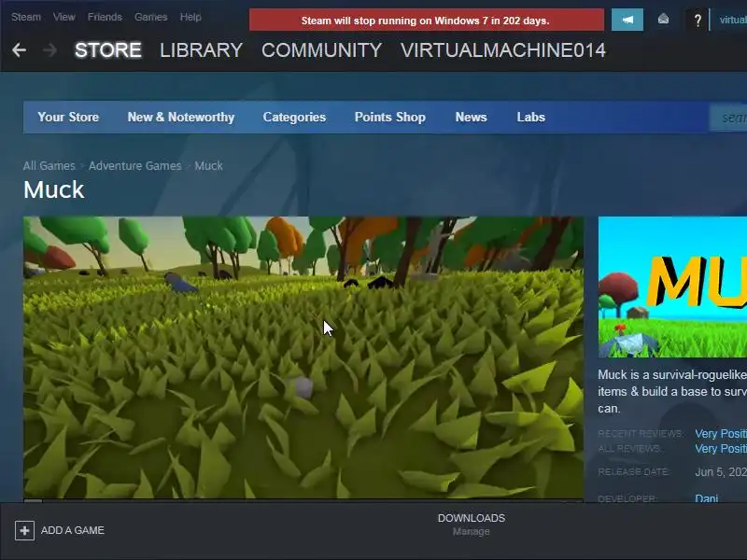Click the All Games breadcrumb
The height and width of the screenshot is (560, 747).
49,166
